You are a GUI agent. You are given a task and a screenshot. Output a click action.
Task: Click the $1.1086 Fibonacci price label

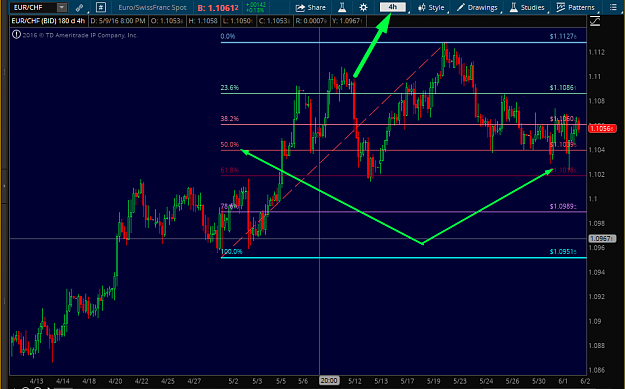(563, 88)
